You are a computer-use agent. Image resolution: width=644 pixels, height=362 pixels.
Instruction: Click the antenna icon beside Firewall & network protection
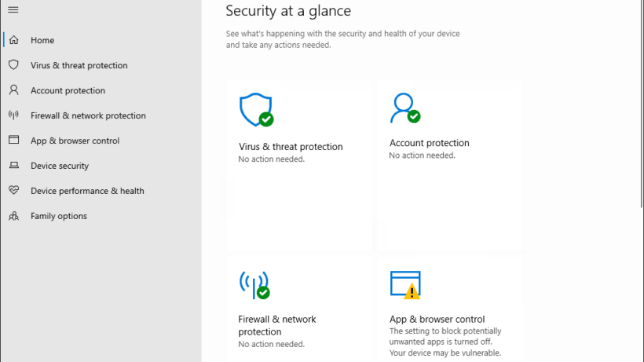point(13,115)
